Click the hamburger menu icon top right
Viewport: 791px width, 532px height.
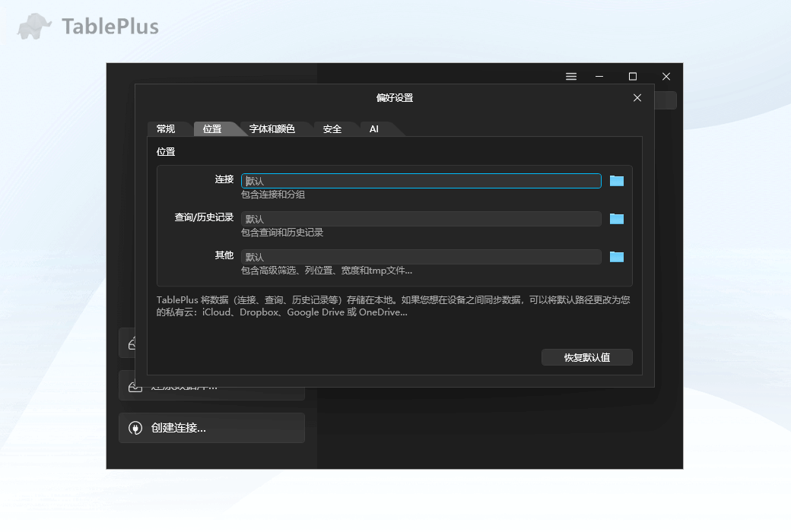(571, 76)
